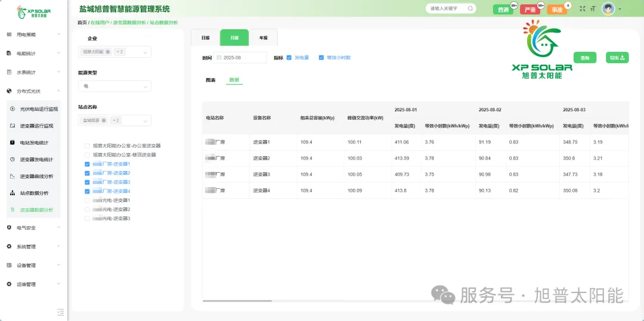The width and height of the screenshot is (644, 321).
Task: Select the 数据 view tab
Action: pos(234,80)
